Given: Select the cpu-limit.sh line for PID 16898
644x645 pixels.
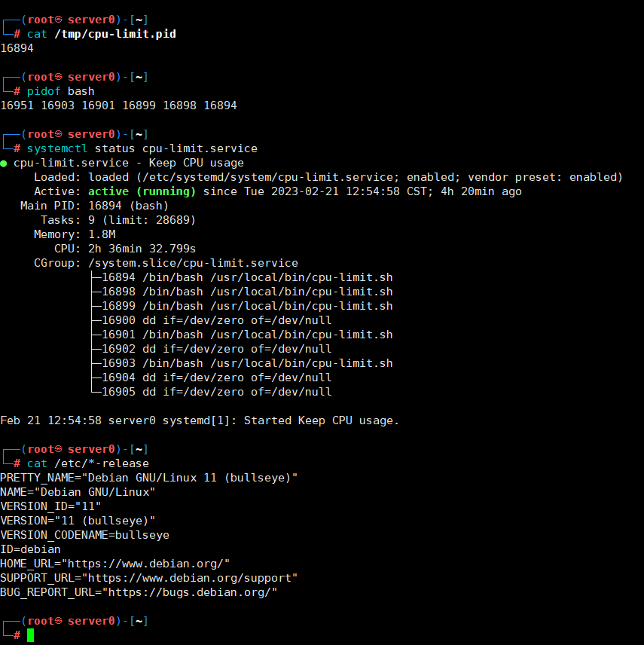Looking at the screenshot, I should pos(241,291).
